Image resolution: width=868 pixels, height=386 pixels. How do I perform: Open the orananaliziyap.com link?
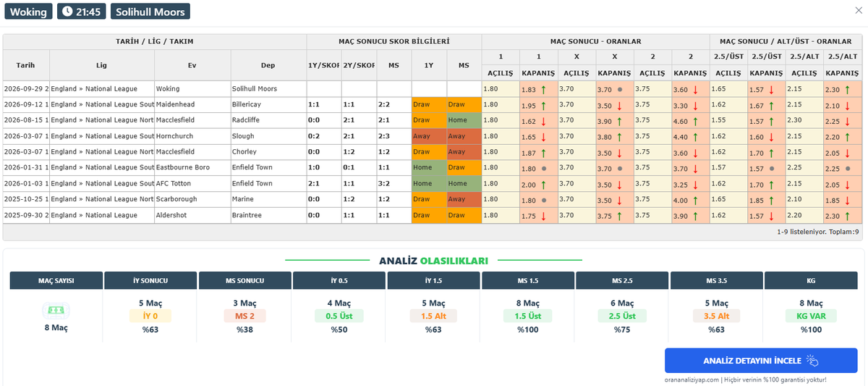coord(692,379)
